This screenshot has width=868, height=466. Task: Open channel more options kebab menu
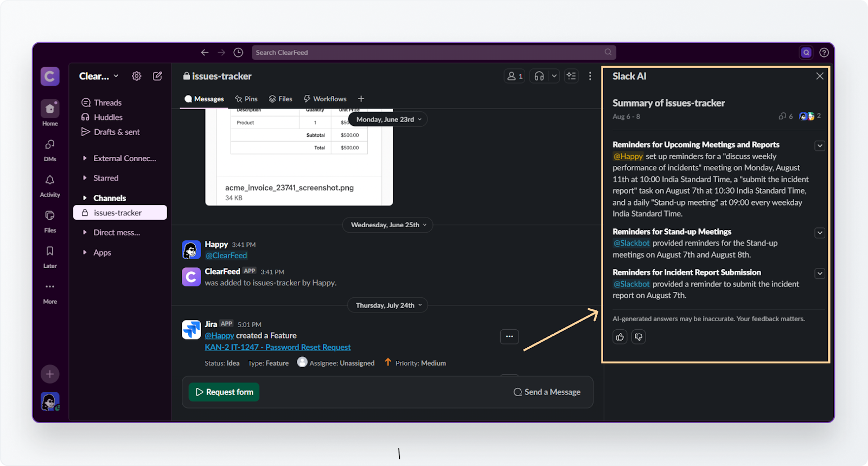(x=590, y=76)
